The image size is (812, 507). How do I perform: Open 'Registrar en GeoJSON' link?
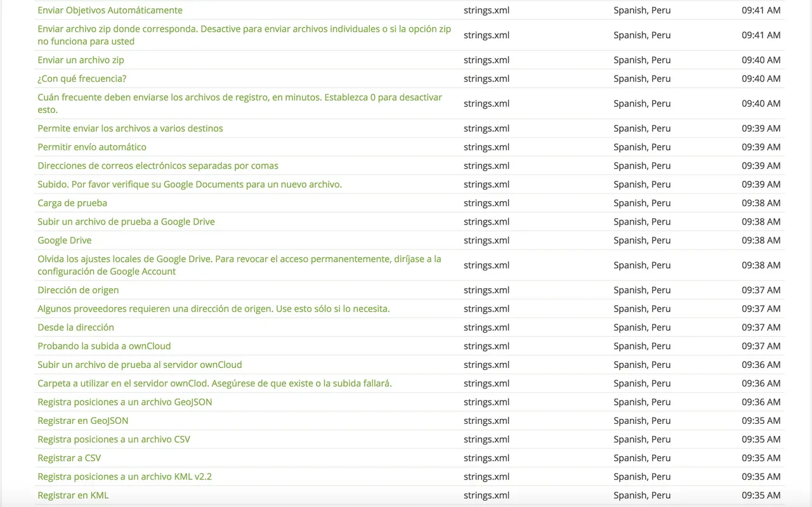pos(83,421)
